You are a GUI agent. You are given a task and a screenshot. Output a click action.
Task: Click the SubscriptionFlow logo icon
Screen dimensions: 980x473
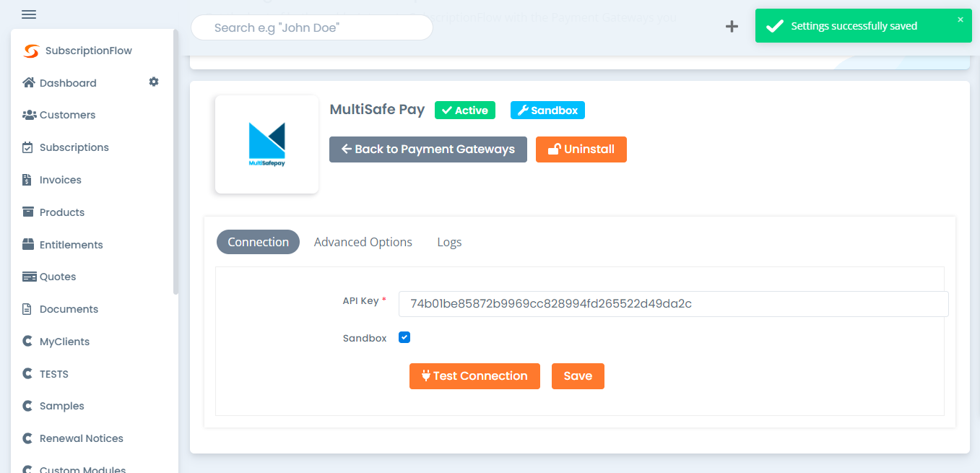31,51
